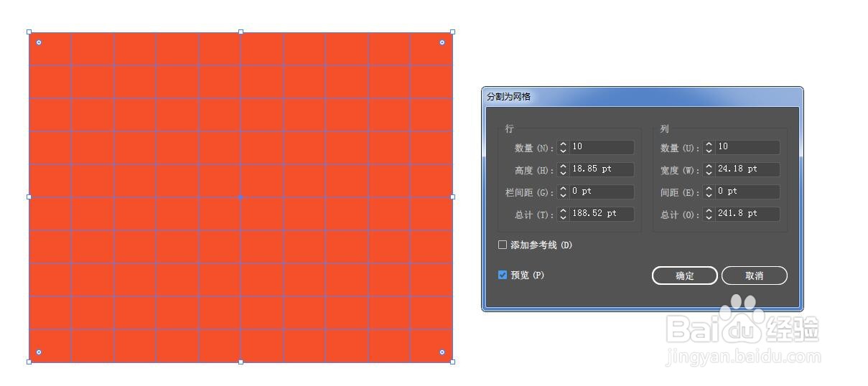This screenshot has height=386, width=868.
Task: Click the top-right corner radius widget
Action: tap(442, 42)
